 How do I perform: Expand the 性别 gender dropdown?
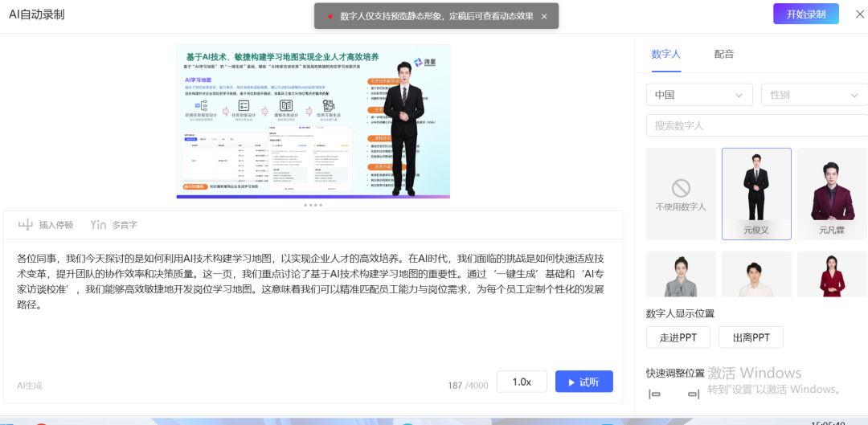[x=813, y=95]
